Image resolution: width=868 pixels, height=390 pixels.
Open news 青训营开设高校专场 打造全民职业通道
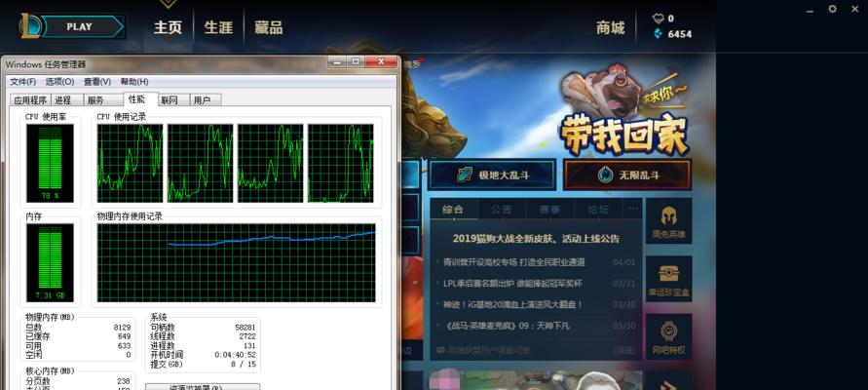click(513, 262)
